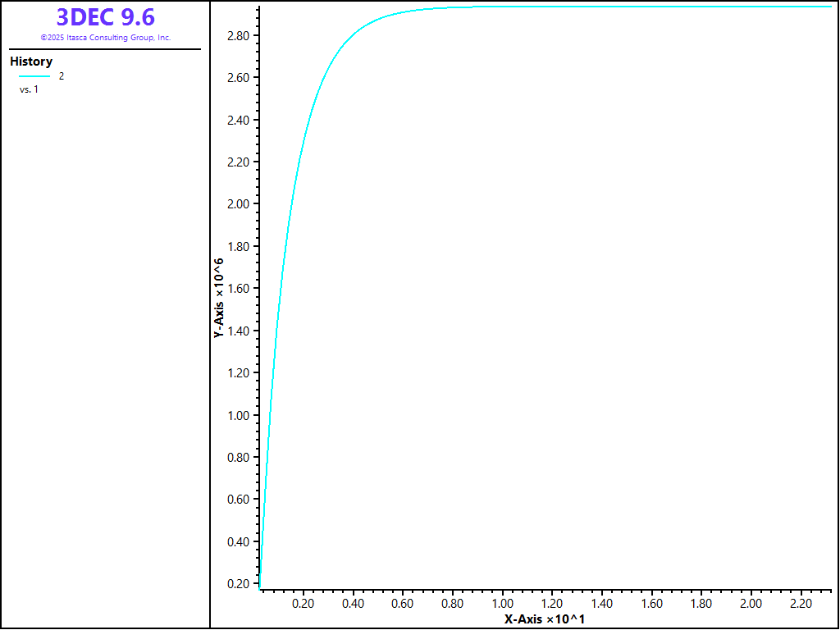Click the 3DEC 9.6 title text

[105, 17]
